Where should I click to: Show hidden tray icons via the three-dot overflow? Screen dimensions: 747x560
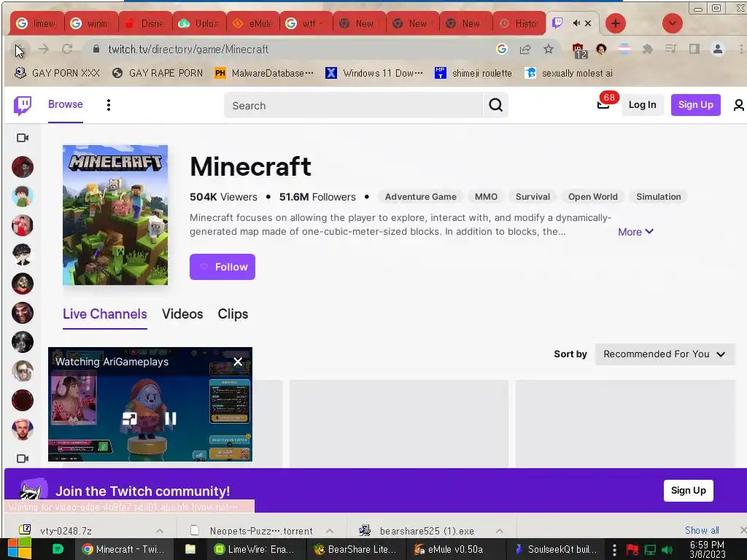click(x=614, y=550)
